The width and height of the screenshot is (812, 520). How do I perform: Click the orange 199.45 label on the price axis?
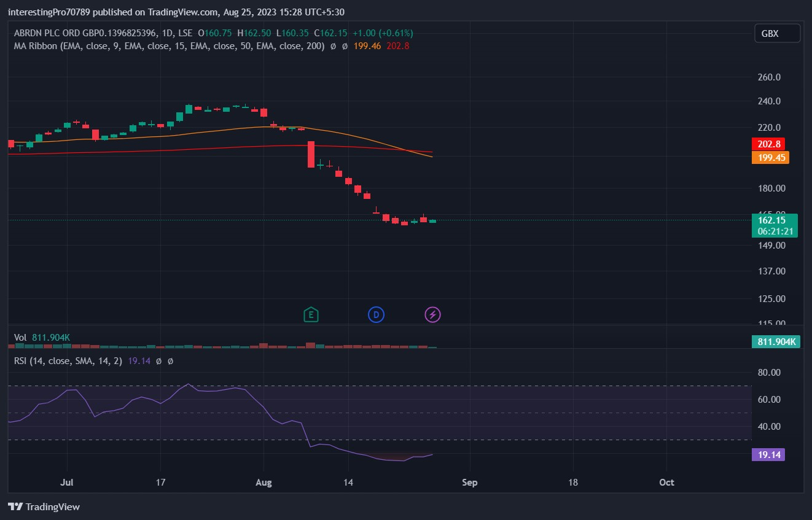point(770,158)
